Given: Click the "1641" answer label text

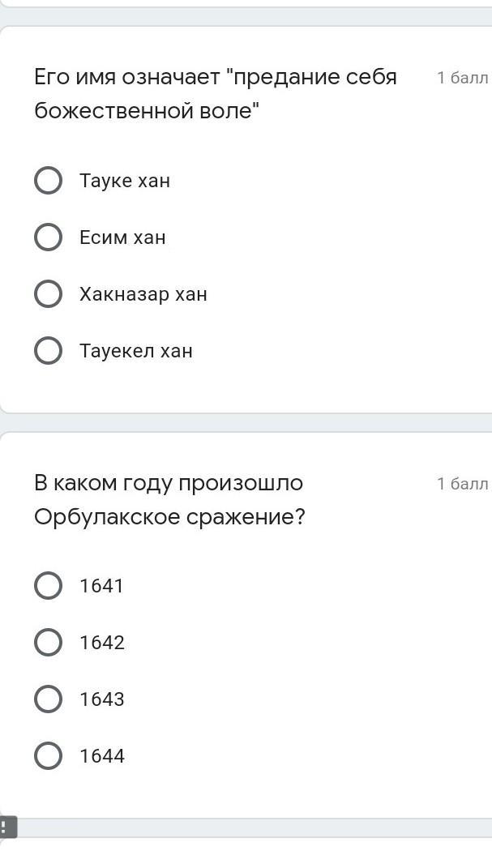Looking at the screenshot, I should (x=101, y=586).
